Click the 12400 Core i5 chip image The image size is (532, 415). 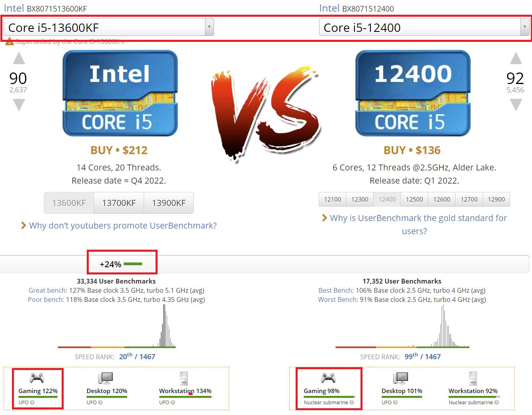pos(413,93)
